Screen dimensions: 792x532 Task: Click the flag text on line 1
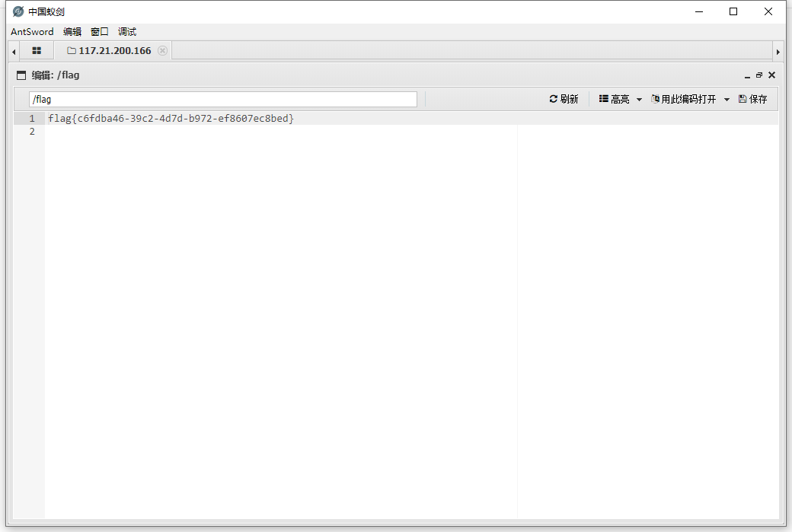click(171, 119)
